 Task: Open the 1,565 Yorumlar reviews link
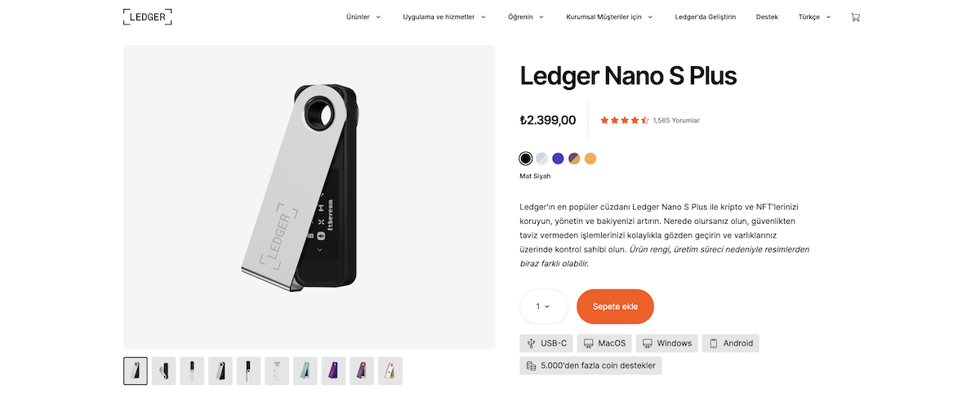676,120
